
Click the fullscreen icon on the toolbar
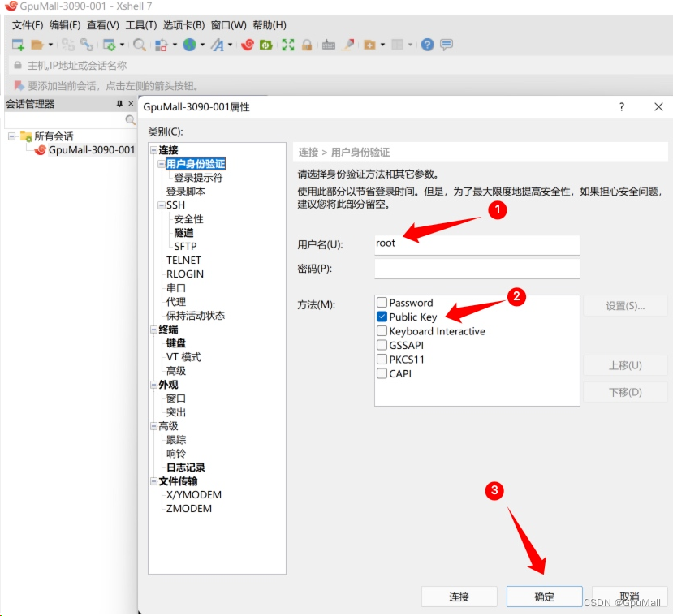(287, 45)
